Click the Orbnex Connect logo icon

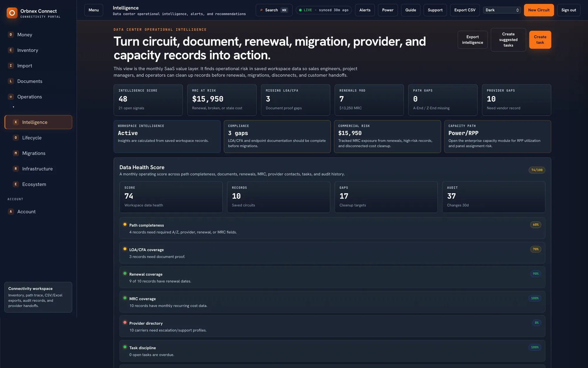click(x=12, y=13)
